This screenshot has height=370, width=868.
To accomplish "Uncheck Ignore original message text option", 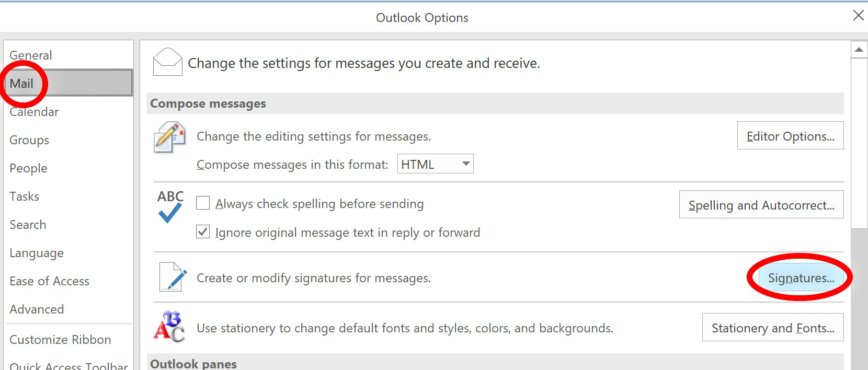I will pos(203,232).
